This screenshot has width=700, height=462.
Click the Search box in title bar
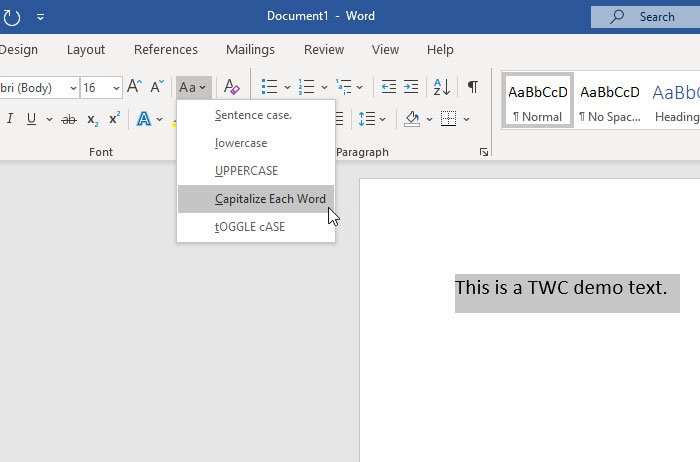645,17
